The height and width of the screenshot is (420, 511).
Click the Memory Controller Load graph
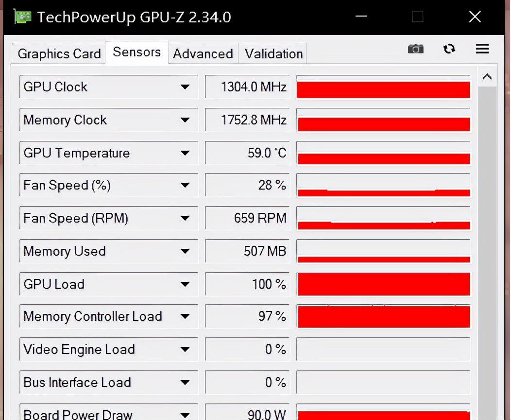384,316
